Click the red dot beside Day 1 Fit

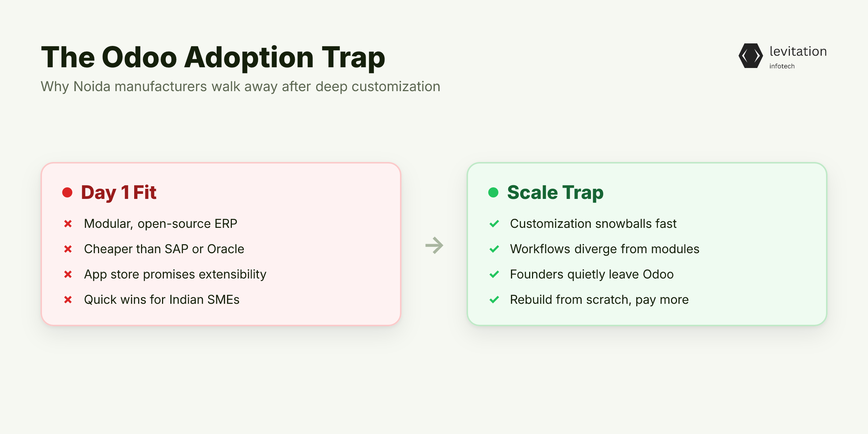[x=67, y=192]
